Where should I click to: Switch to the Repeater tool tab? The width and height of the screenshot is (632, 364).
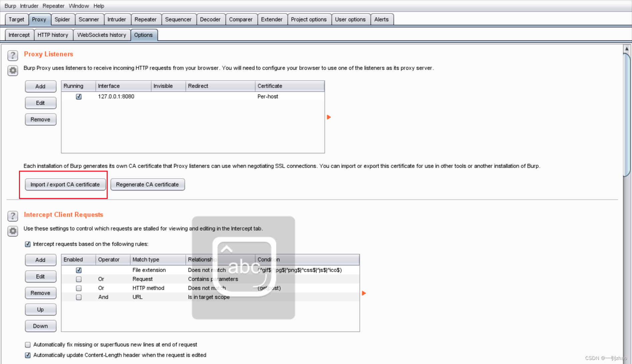click(x=145, y=19)
